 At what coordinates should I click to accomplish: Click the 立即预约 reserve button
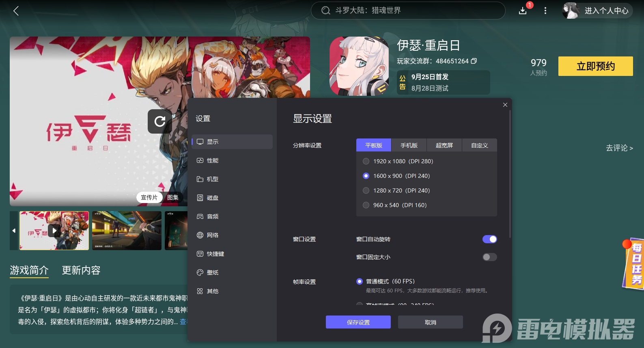[x=596, y=66]
